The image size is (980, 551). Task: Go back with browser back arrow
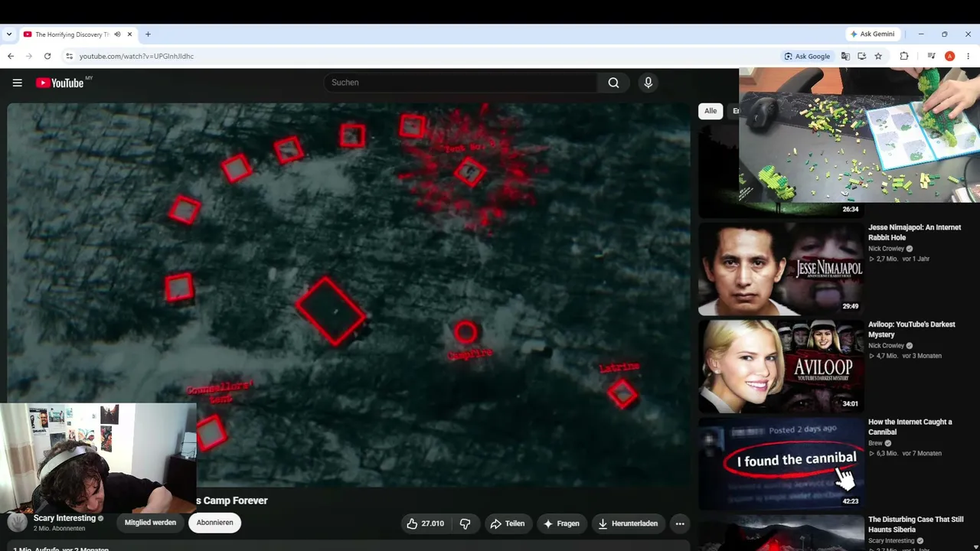click(11, 56)
